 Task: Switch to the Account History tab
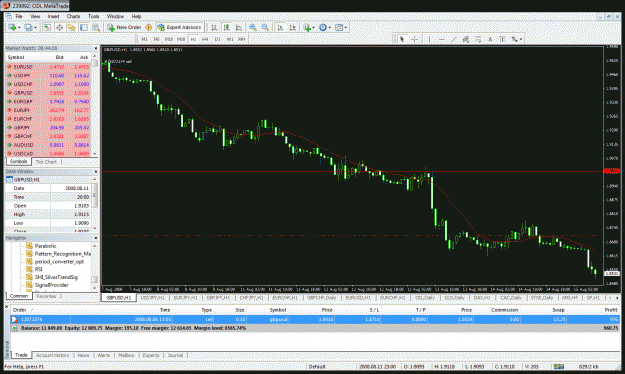pos(53,355)
